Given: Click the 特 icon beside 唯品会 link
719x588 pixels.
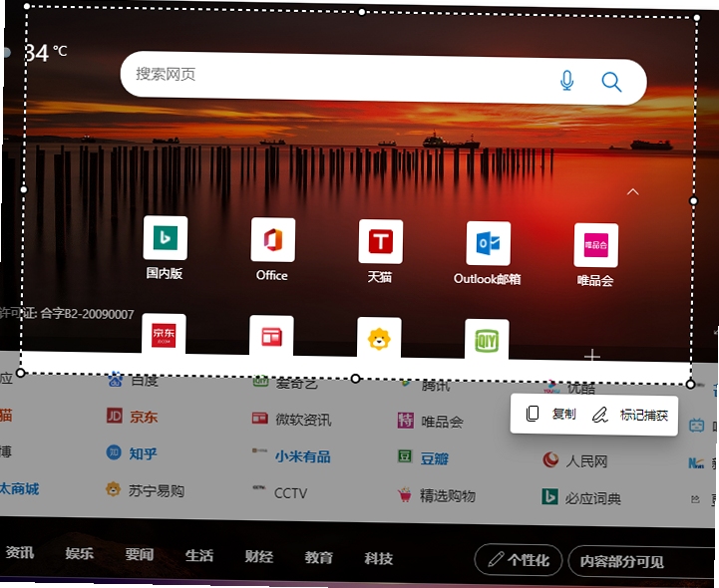Looking at the screenshot, I should 405,421.
